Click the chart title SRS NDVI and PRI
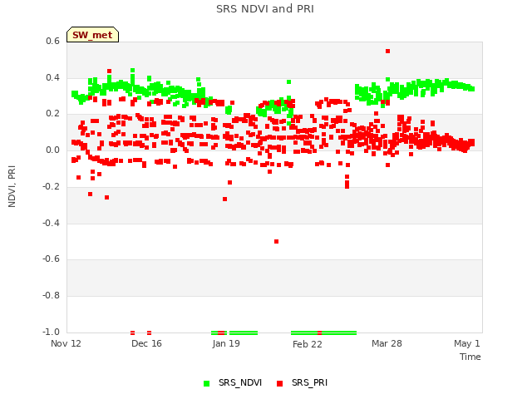Screen dimensions: 532x399 point(265,9)
